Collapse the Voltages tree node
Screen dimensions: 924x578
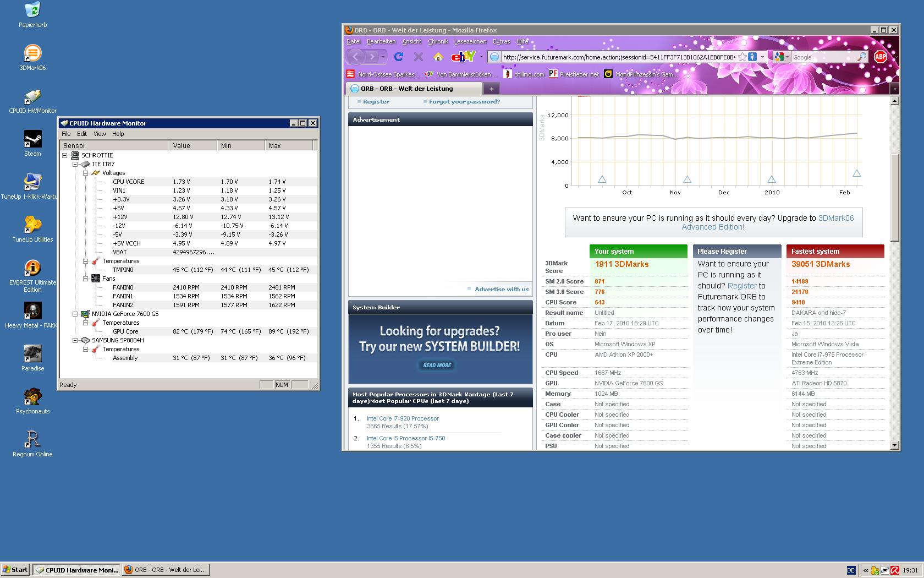point(86,173)
